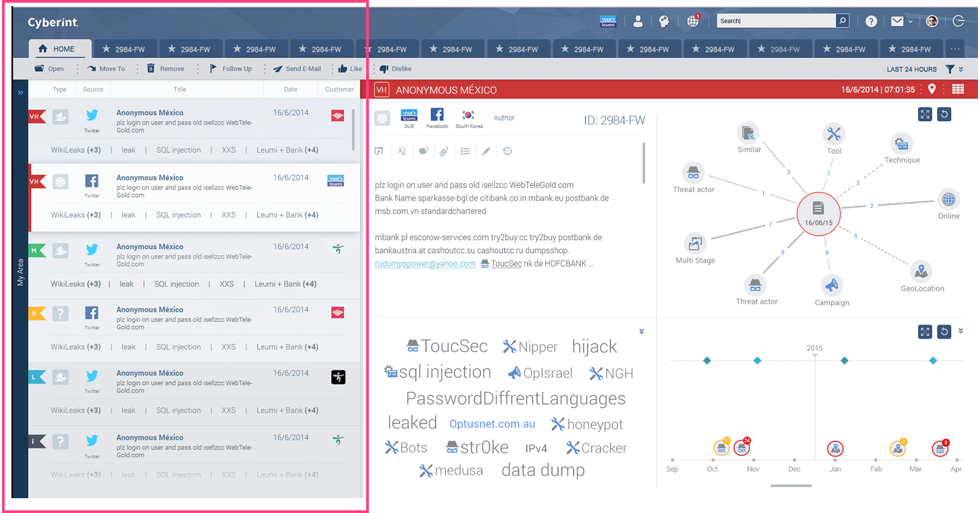This screenshot has width=980, height=513.
Task: Click the ToucSec tag in the tag cloud
Action: pos(447,346)
